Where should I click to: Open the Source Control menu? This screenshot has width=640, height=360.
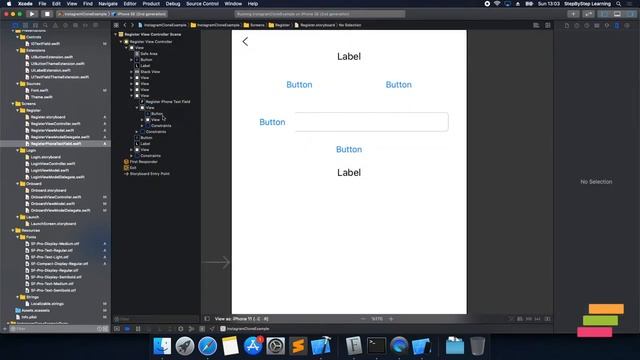tap(202, 4)
